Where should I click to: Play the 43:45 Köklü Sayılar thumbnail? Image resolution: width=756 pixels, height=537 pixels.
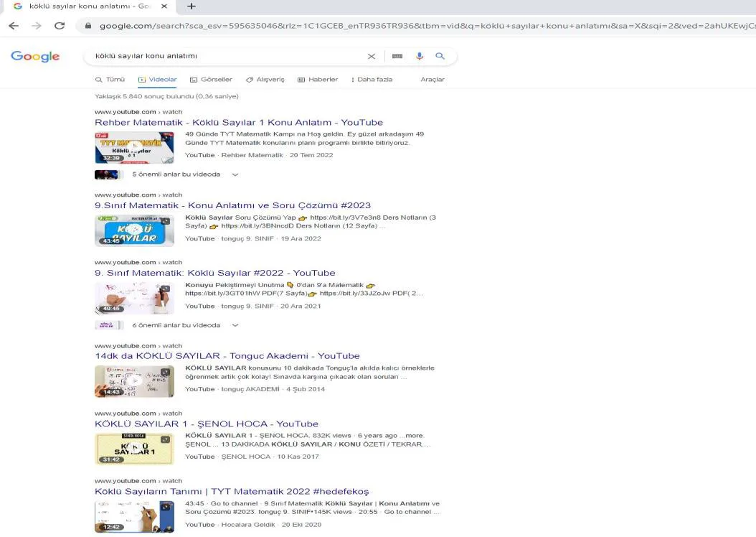(134, 230)
